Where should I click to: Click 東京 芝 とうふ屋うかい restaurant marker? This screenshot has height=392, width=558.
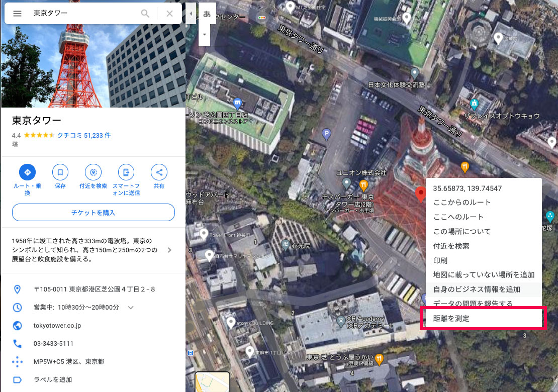pos(380,359)
